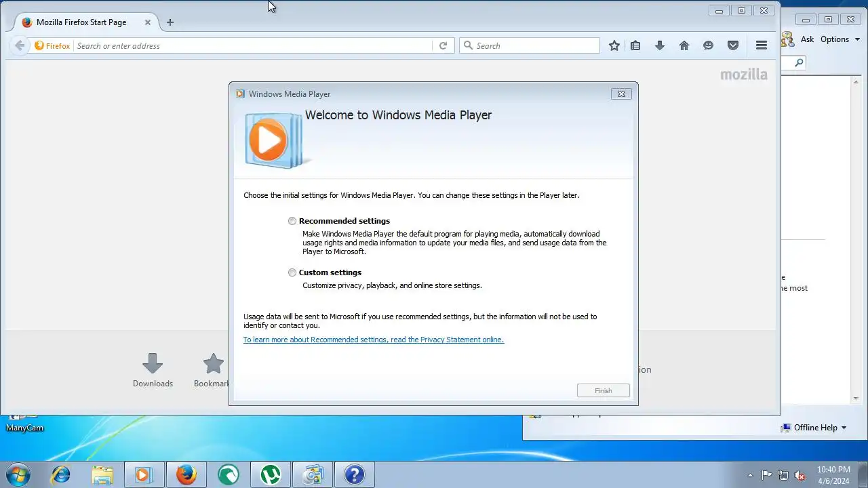
Task: Save page to Pocket icon
Action: tap(733, 45)
